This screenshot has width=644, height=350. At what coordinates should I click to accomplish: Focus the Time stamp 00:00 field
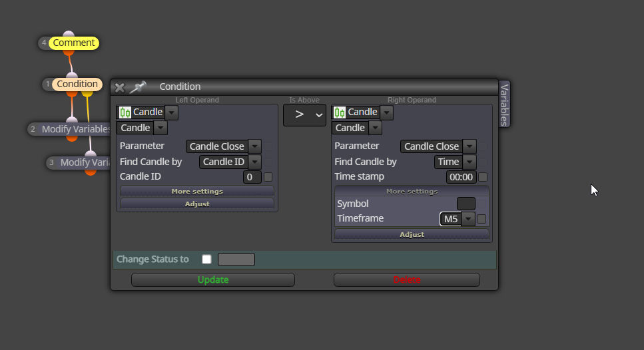coord(462,177)
